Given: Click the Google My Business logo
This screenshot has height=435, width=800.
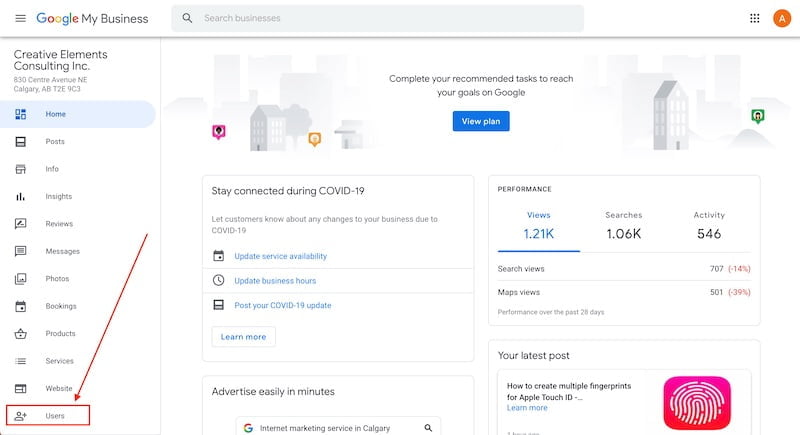Looking at the screenshot, I should (x=92, y=18).
